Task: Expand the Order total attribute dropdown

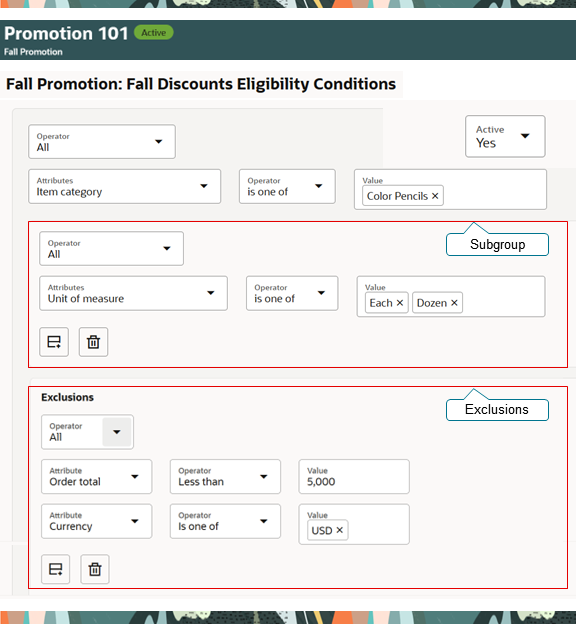Action: [x=97, y=477]
